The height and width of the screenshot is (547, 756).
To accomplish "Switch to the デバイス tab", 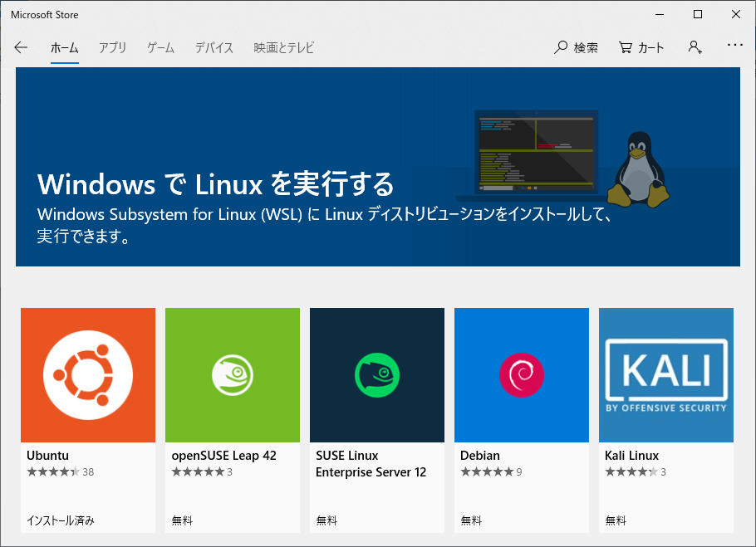I will coord(214,47).
